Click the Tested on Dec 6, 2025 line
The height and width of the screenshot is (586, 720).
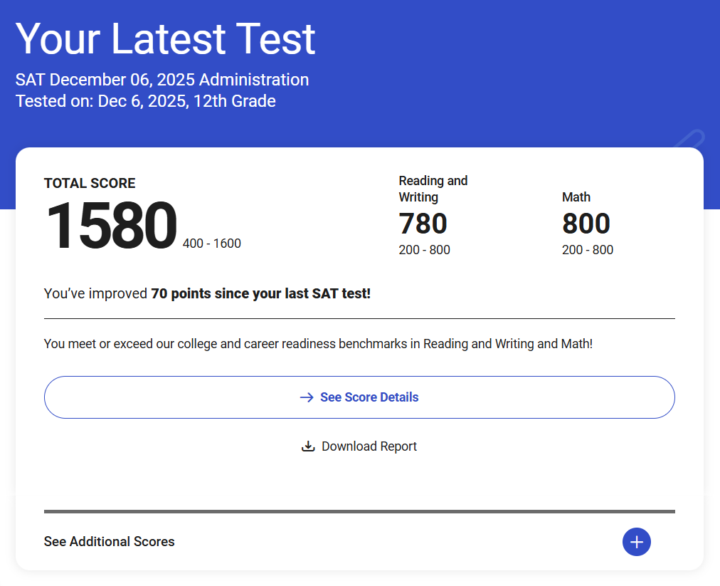click(x=145, y=101)
